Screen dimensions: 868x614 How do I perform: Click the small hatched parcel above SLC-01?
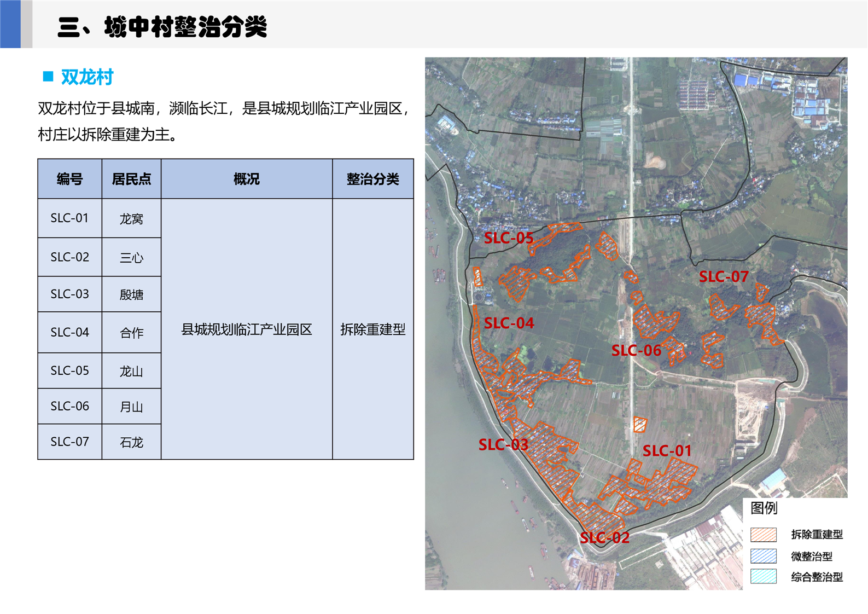[640, 424]
